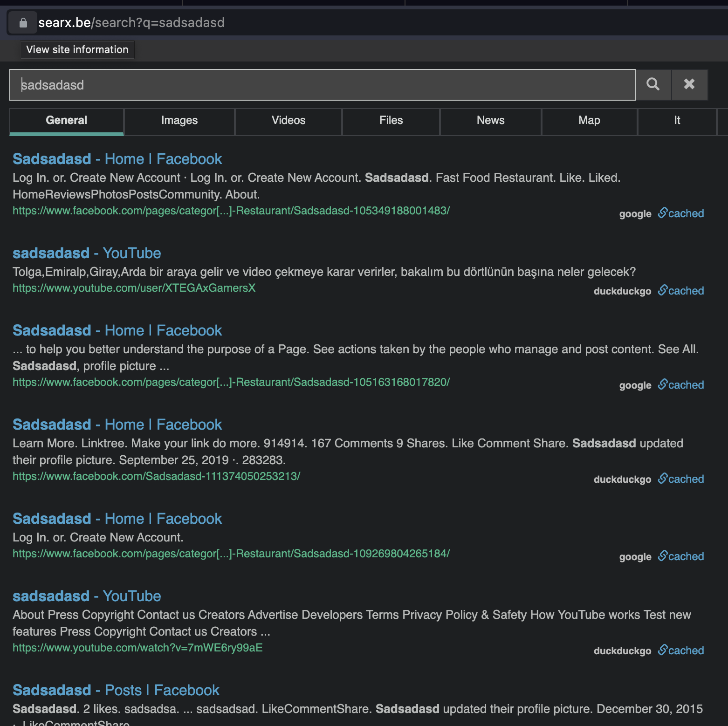Open the Files tab

[391, 121]
